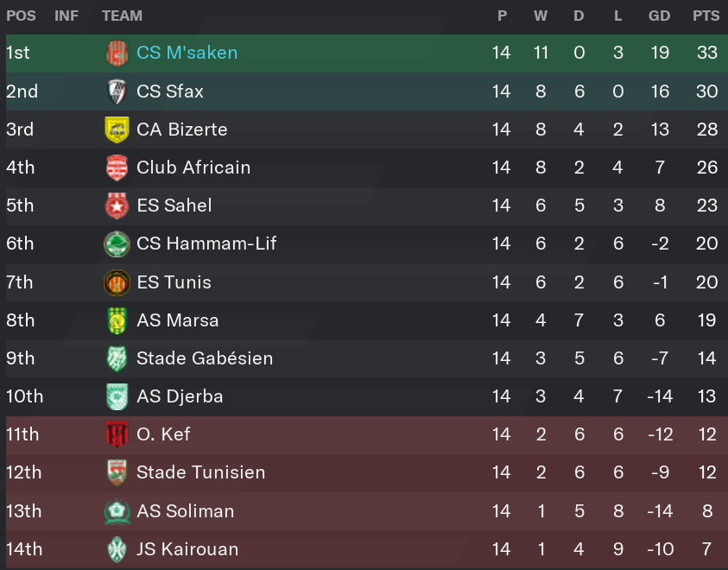Click the AS Djerba team name
This screenshot has width=728, height=570.
click(x=180, y=396)
